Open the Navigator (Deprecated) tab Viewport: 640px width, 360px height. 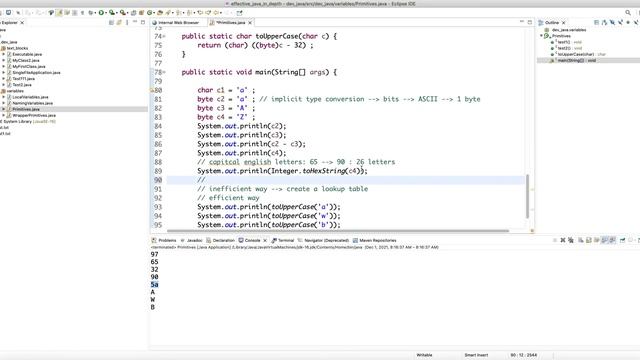[323, 240]
